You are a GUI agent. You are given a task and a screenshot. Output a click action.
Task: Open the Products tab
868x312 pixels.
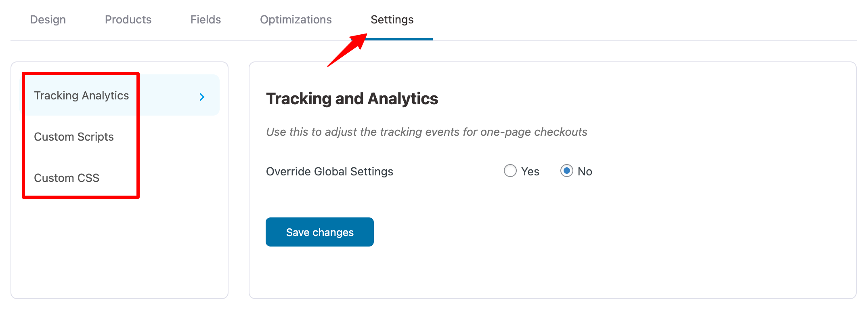pyautogui.click(x=128, y=19)
